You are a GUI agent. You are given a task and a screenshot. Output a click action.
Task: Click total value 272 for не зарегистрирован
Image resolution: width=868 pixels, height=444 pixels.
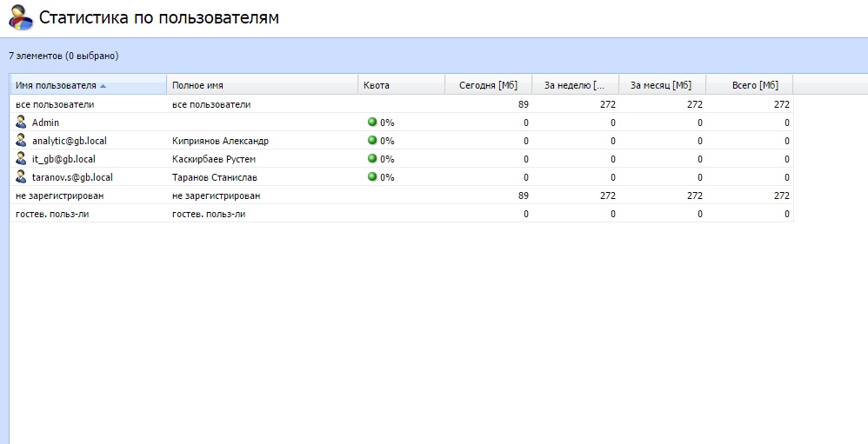pos(782,195)
